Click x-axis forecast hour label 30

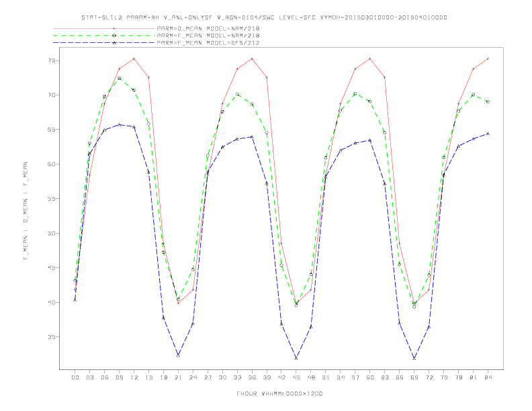(222, 377)
